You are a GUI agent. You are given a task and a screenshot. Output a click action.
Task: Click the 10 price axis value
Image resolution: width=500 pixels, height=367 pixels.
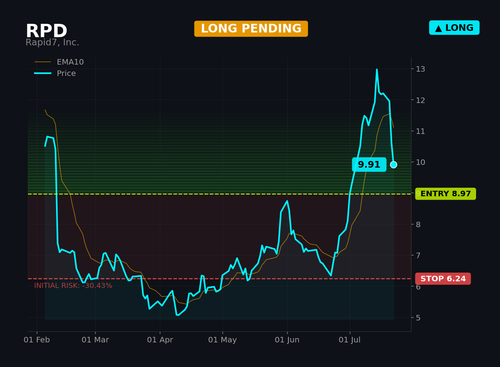420,162
